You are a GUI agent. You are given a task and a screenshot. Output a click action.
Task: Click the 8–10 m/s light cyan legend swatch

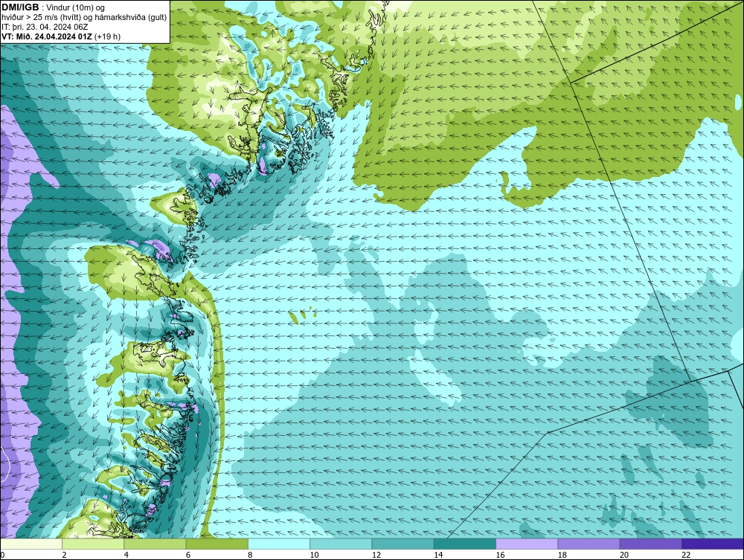click(x=279, y=544)
